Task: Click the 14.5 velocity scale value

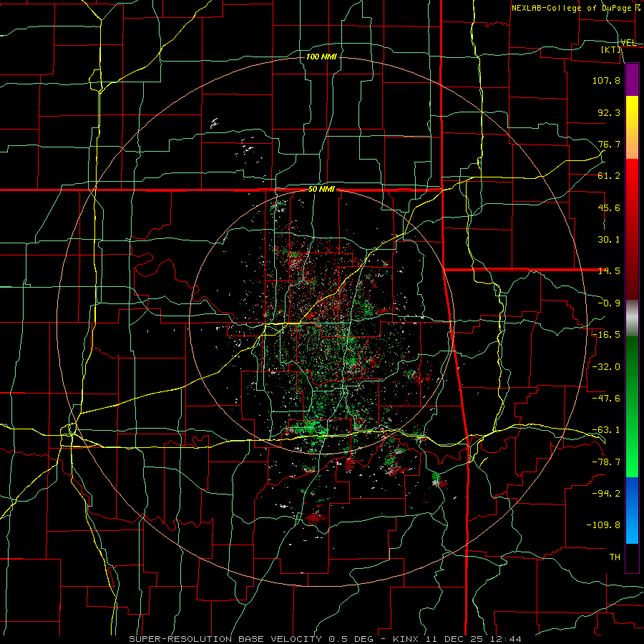Action: click(609, 271)
